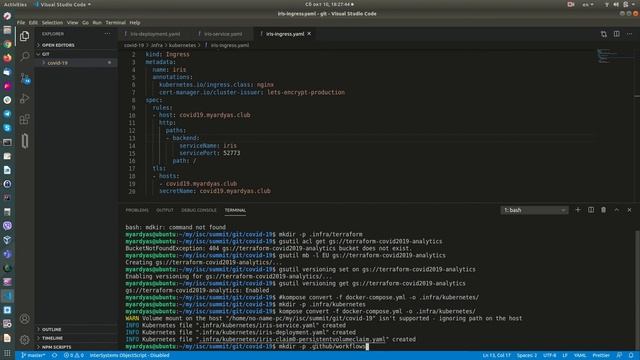Screen dimensions: 640x360
Task: Switch to the PROBLEMS panel tab
Action: click(137, 210)
